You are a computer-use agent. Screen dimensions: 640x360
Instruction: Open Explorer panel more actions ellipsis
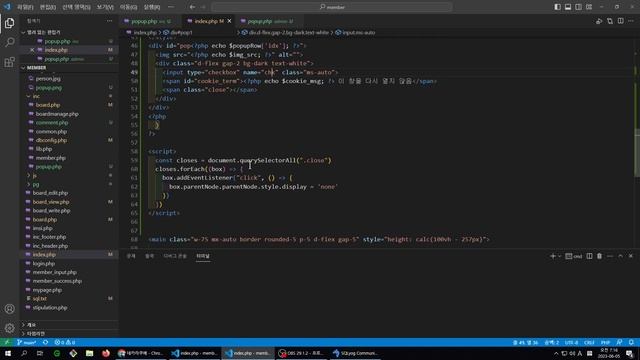click(109, 21)
